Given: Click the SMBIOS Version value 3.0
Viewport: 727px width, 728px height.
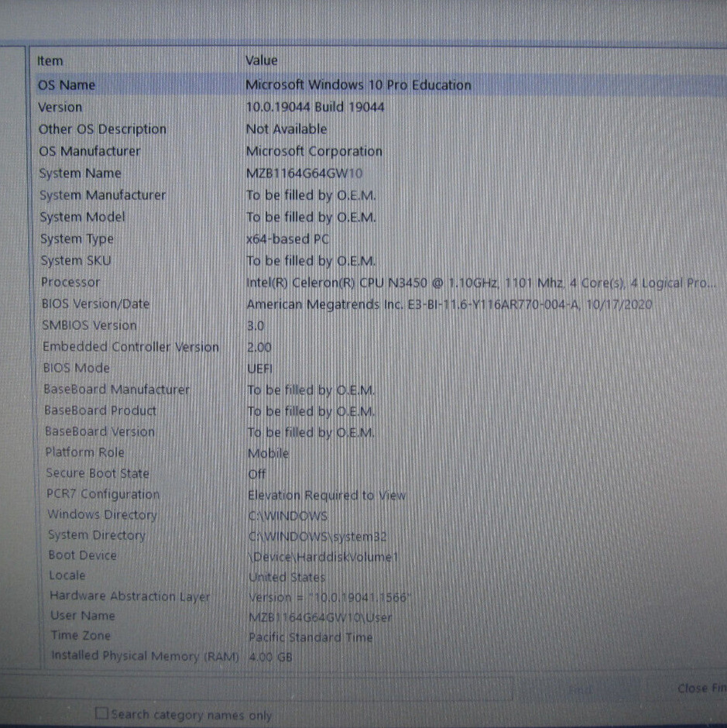Looking at the screenshot, I should [x=255, y=325].
